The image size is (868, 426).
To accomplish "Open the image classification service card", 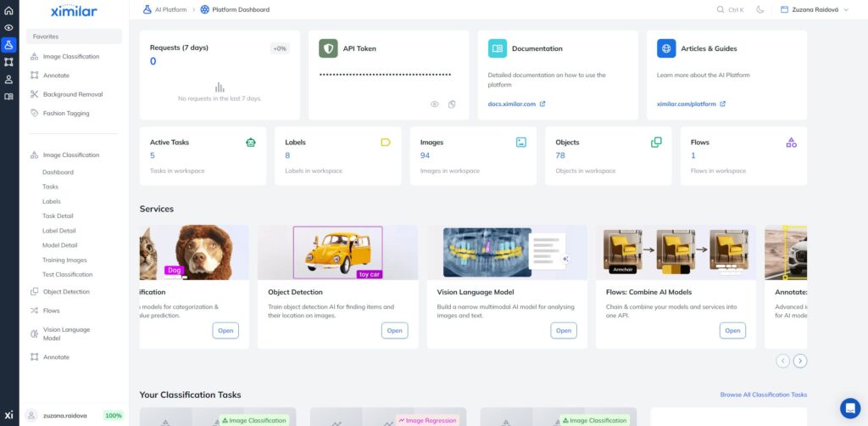I will [x=225, y=331].
